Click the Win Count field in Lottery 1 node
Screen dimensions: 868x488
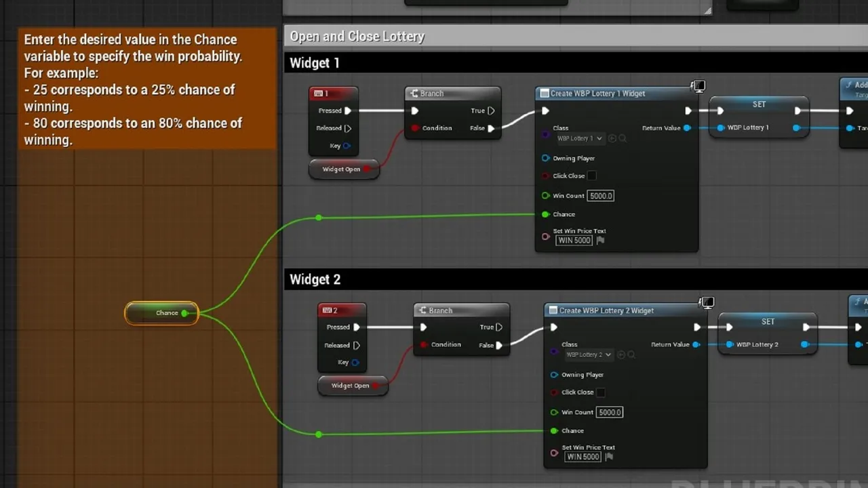tap(601, 196)
